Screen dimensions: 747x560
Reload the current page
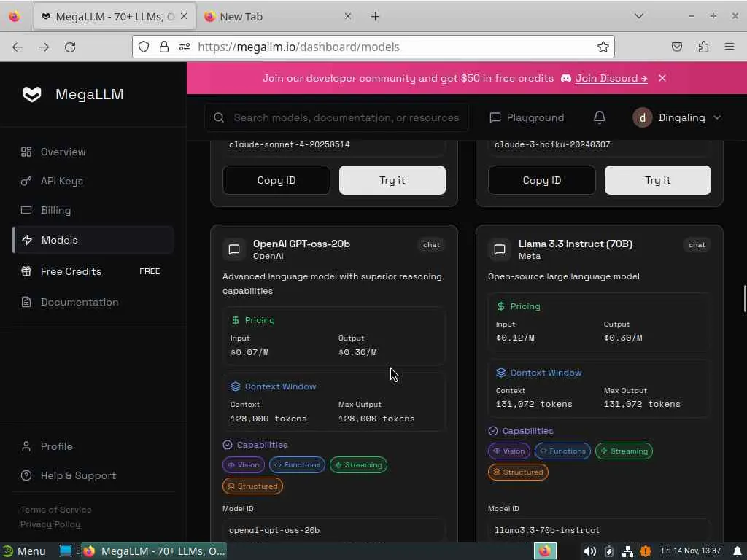(x=70, y=47)
